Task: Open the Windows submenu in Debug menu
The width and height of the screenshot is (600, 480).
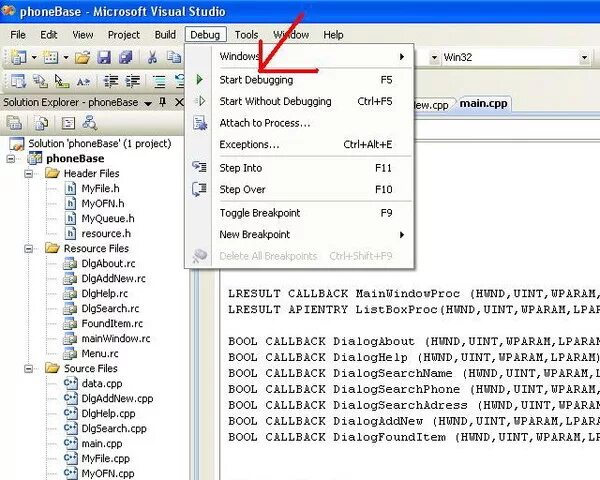Action: click(299, 57)
